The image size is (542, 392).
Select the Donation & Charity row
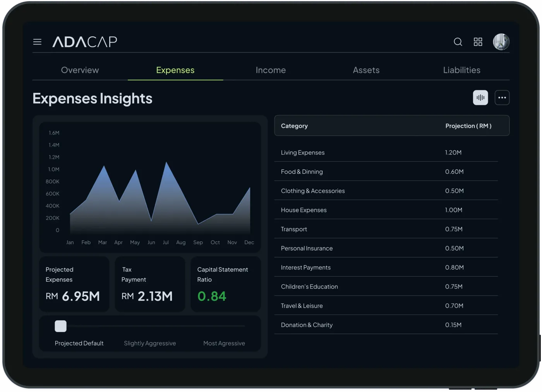click(x=386, y=325)
